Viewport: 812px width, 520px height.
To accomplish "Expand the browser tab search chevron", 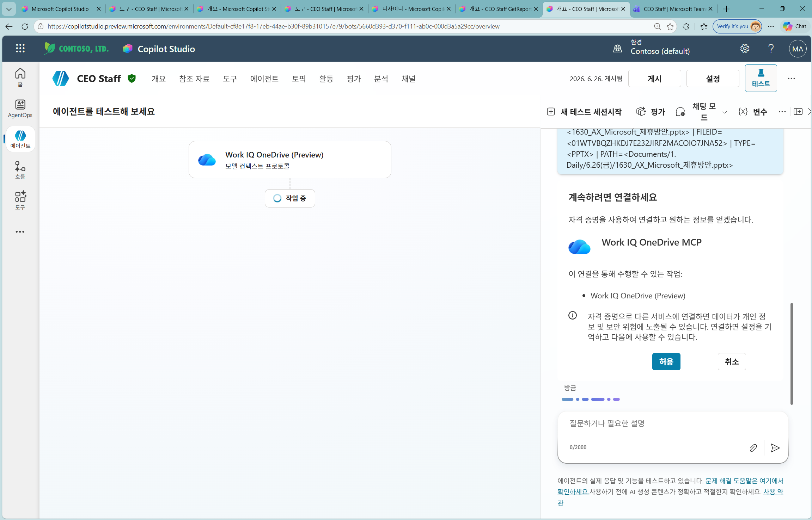I will click(x=9, y=9).
